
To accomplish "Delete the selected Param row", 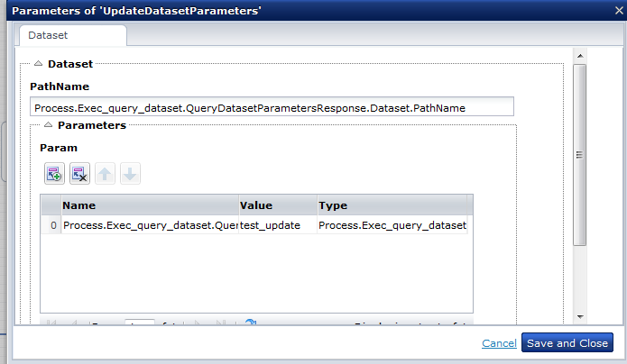I will pos(79,174).
